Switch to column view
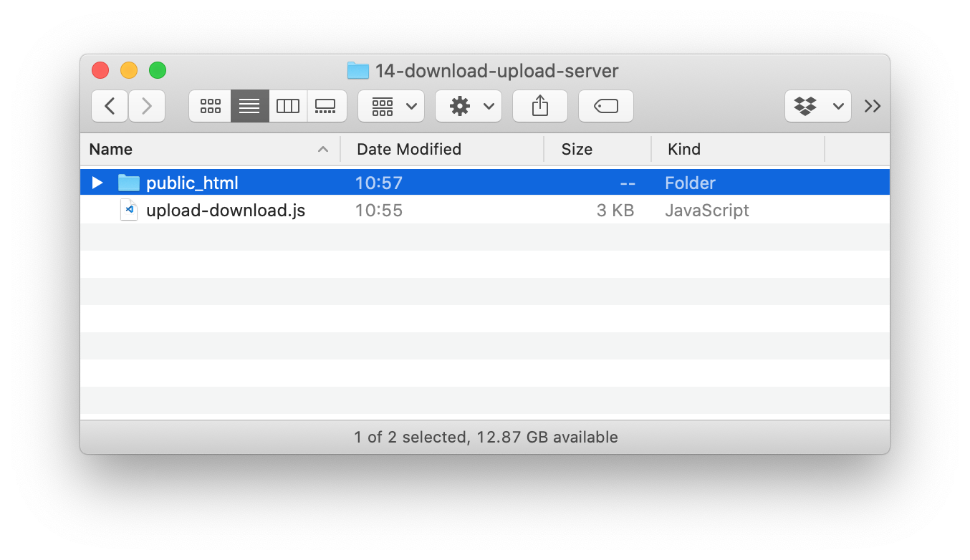The height and width of the screenshot is (560, 970). [288, 106]
